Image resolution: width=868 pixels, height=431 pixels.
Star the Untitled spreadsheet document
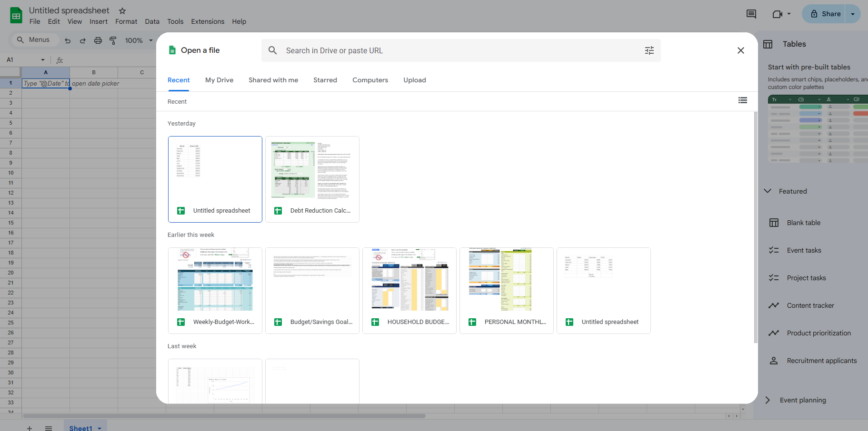122,10
